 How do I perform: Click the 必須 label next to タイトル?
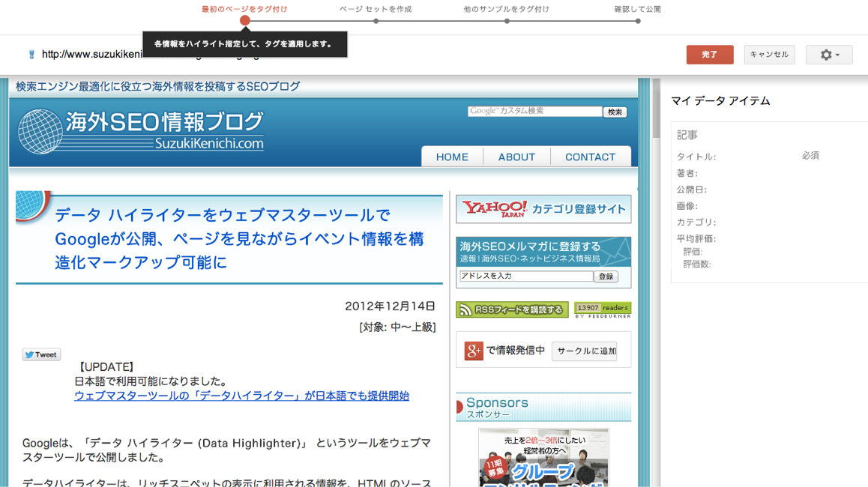(x=810, y=156)
